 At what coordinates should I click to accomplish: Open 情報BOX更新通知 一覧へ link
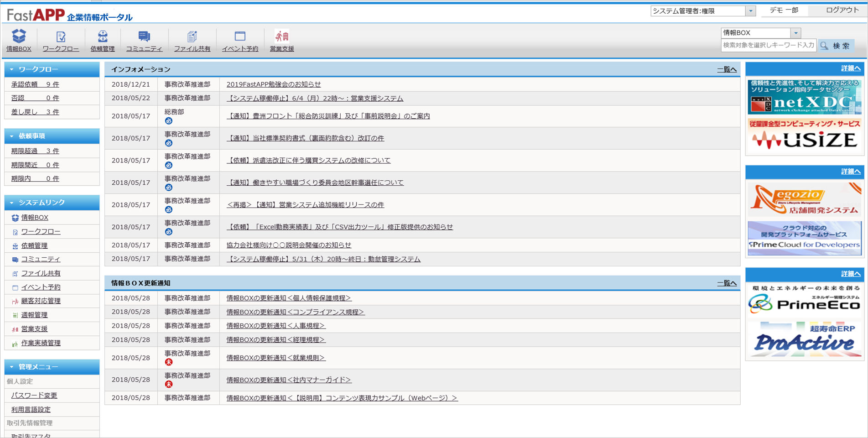tap(727, 283)
